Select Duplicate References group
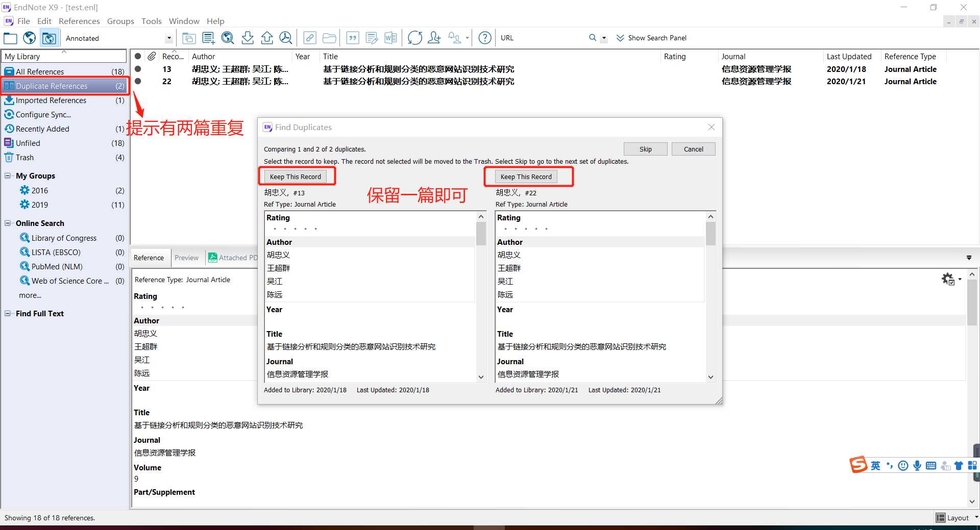This screenshot has height=530, width=980. pyautogui.click(x=64, y=86)
